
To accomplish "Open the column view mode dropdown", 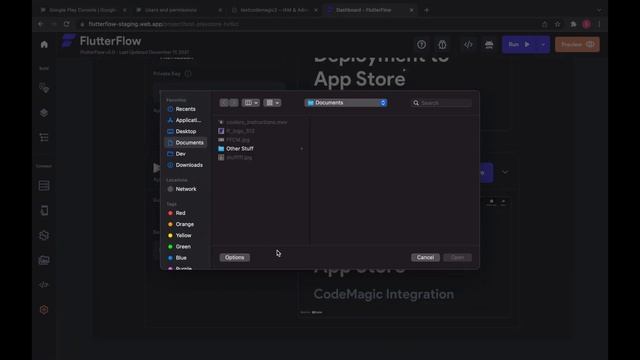I will pyautogui.click(x=251, y=103).
